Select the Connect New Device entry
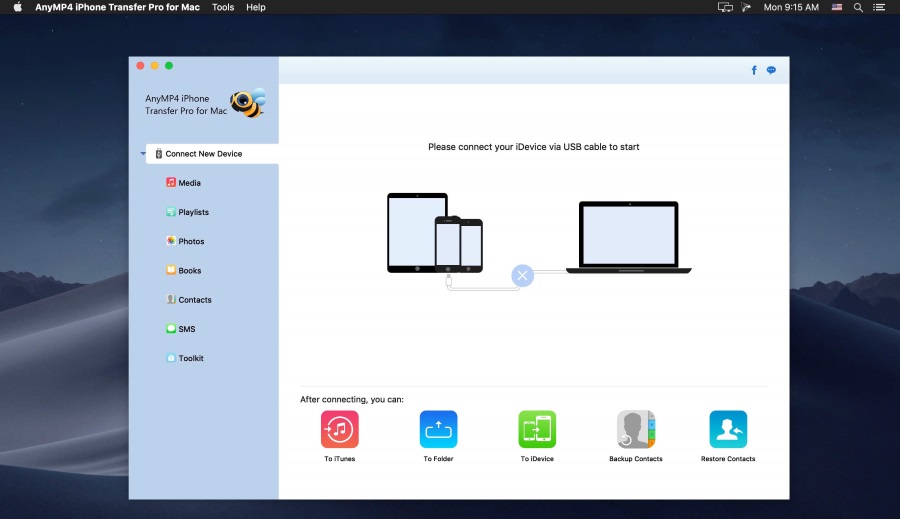This screenshot has width=900, height=519. (x=212, y=154)
